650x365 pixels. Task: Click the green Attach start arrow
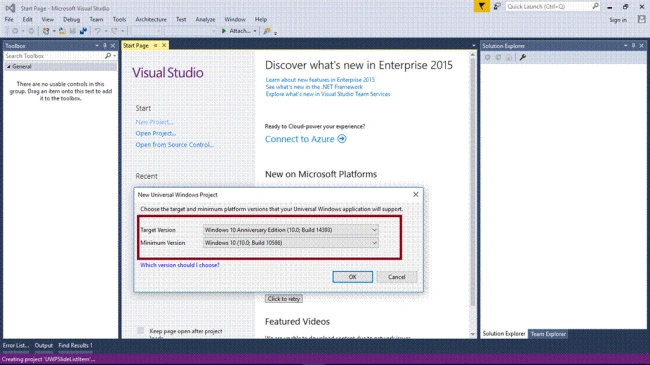point(224,31)
